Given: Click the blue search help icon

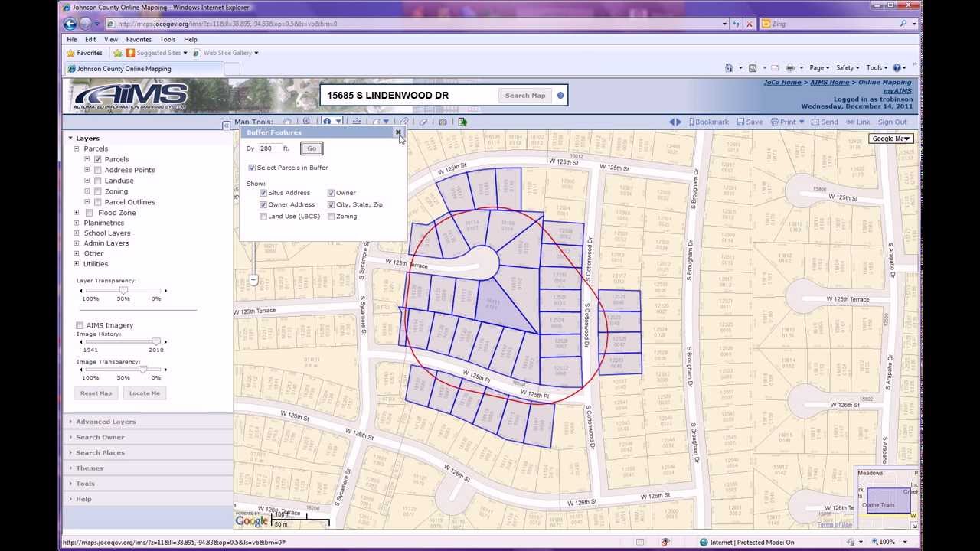Looking at the screenshot, I should point(560,96).
